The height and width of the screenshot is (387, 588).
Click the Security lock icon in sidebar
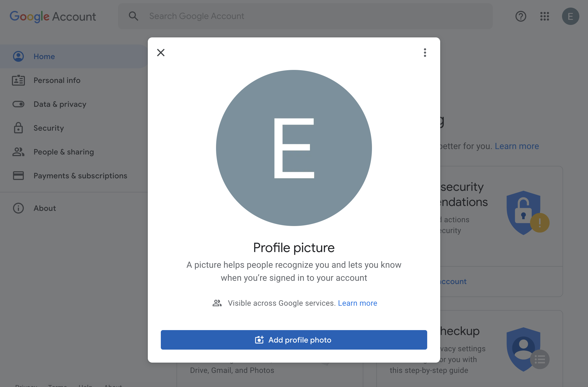[x=18, y=128]
